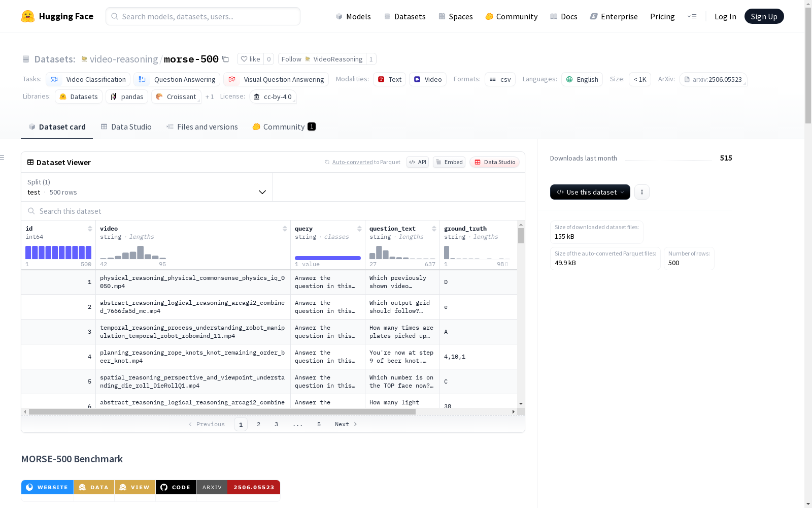Screen dimensions: 812x508
Task: Copy the morse-500 dataset name
Action: coord(226,59)
